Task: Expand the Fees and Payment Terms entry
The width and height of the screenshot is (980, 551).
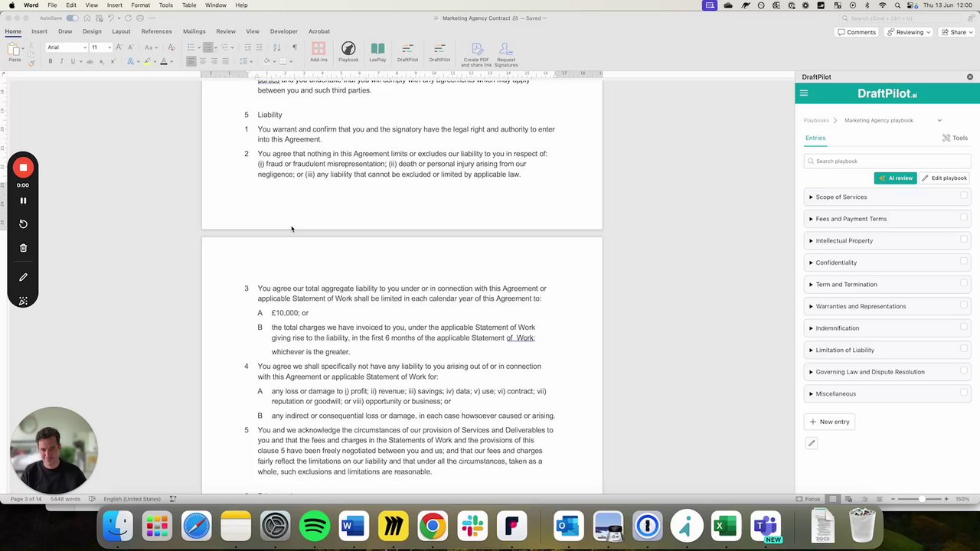Action: pyautogui.click(x=811, y=219)
